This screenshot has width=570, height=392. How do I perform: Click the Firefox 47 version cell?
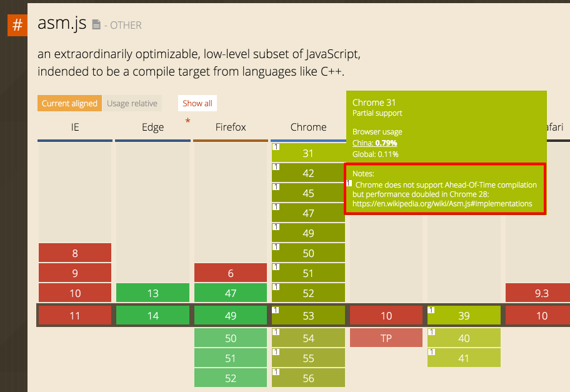point(231,293)
